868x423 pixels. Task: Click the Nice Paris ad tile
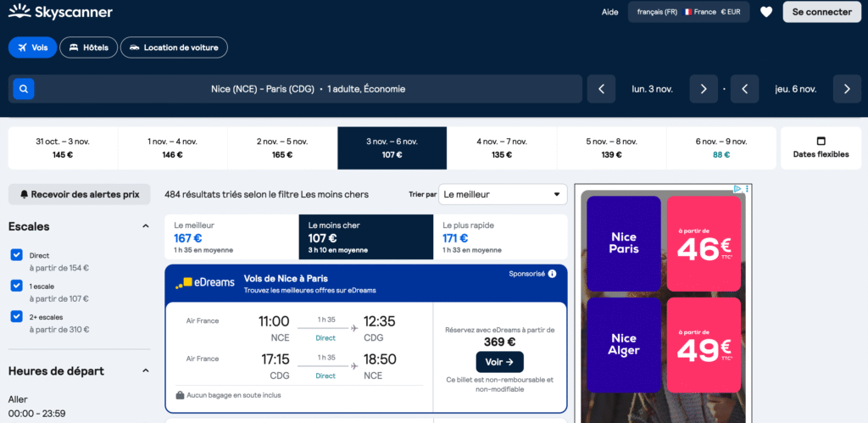click(624, 243)
